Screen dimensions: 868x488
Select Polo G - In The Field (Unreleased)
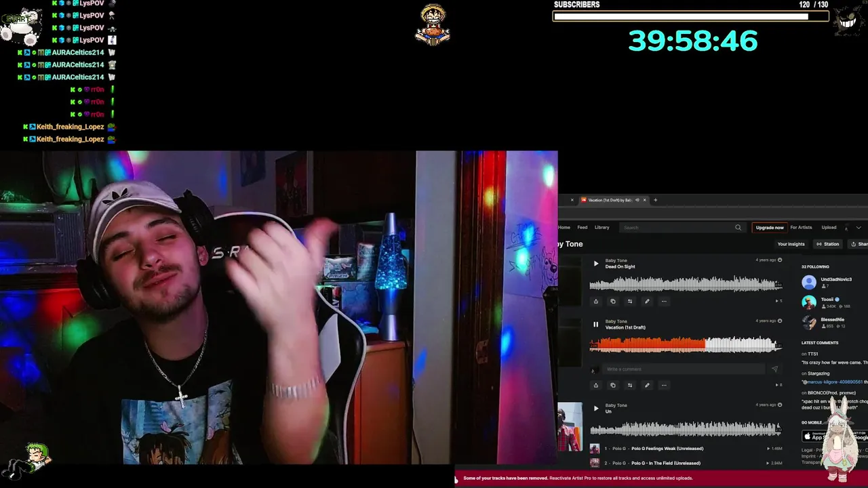pos(666,463)
